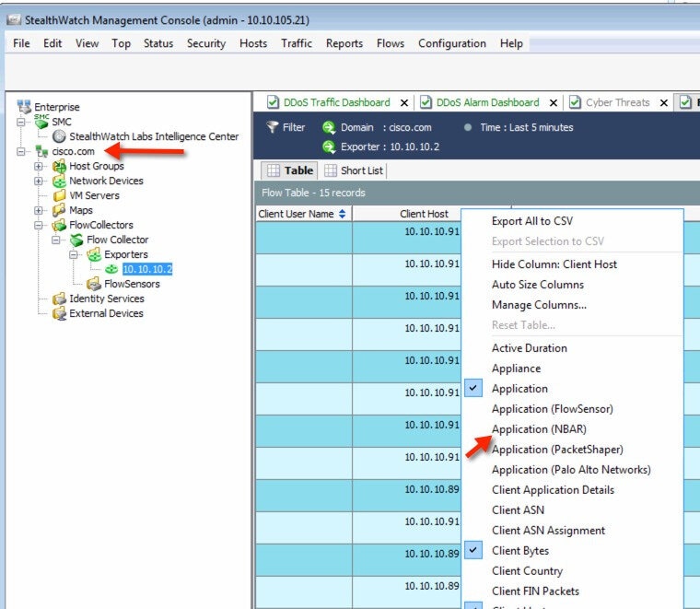Screen dimensions: 700x609
Task: Click the Identity Services folder icon
Action: click(59, 299)
